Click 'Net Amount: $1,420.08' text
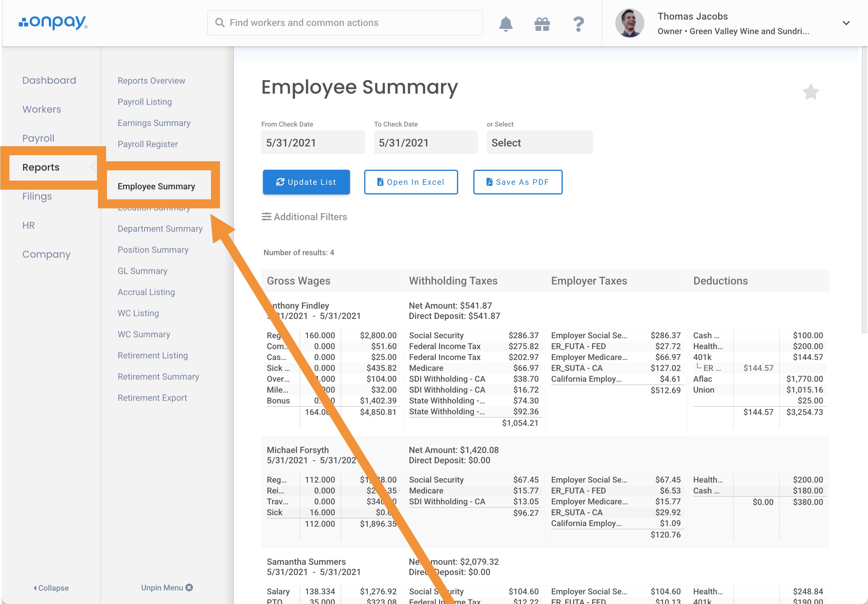This screenshot has width=868, height=604. coord(454,450)
